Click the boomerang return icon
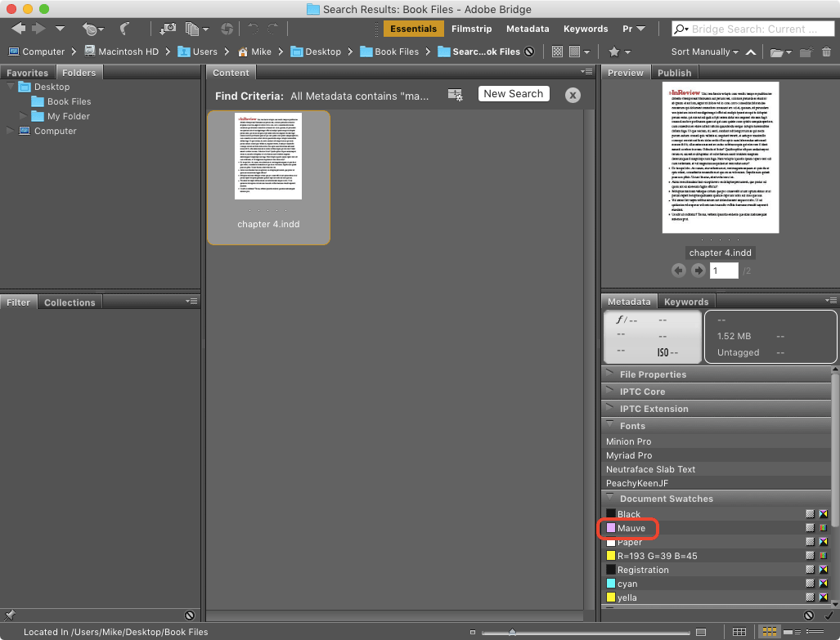This screenshot has width=840, height=640. pyautogui.click(x=125, y=29)
